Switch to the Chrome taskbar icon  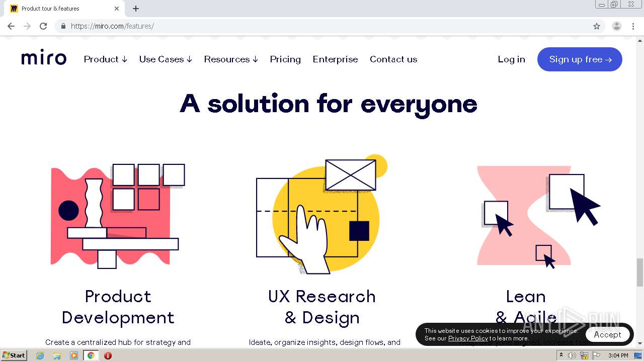91,355
